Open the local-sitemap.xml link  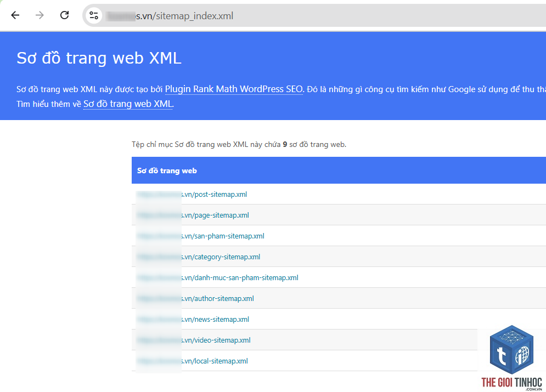tap(192, 361)
